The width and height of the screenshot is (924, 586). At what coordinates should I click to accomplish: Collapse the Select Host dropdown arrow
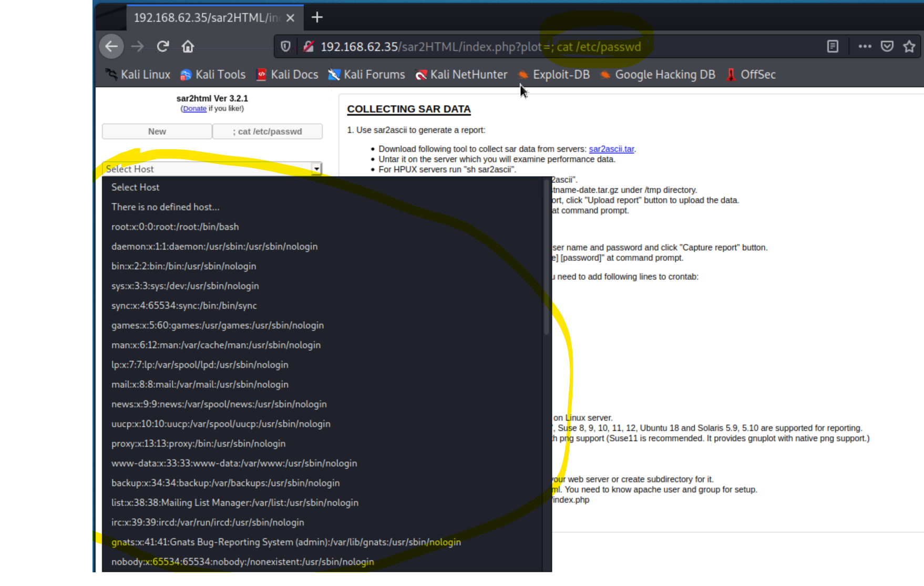tap(316, 169)
